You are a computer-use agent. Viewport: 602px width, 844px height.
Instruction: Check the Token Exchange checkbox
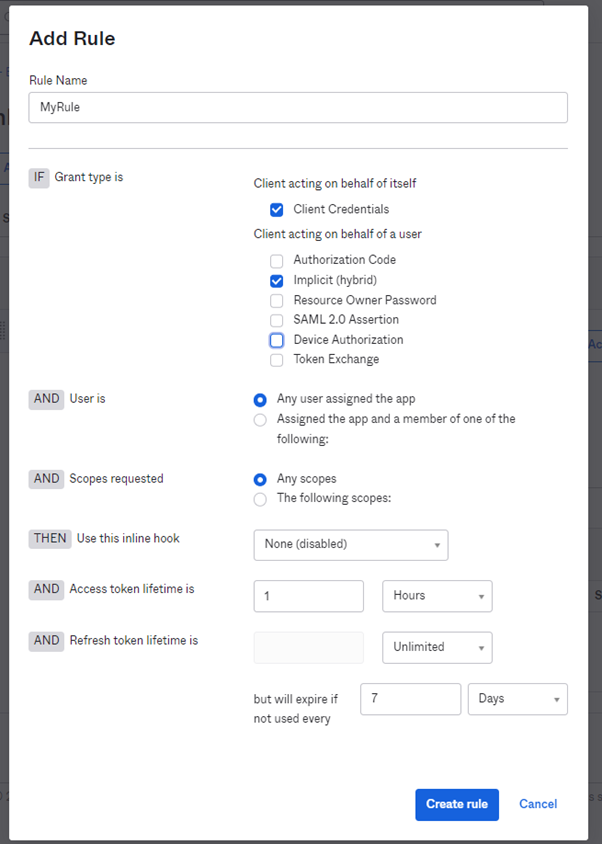276,360
